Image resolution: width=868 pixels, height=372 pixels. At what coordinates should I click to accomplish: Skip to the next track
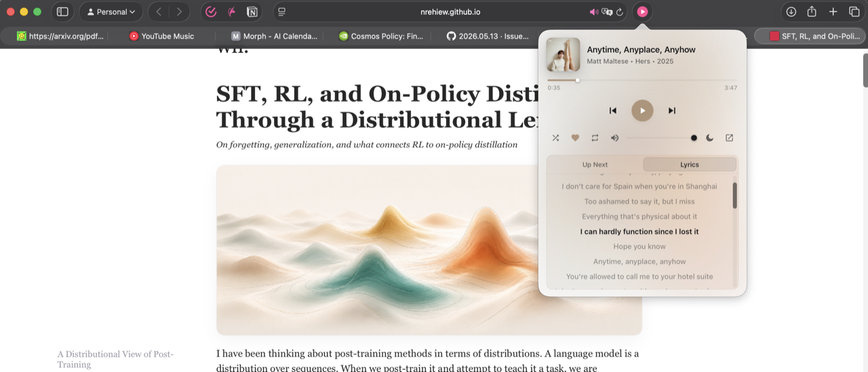coord(672,110)
